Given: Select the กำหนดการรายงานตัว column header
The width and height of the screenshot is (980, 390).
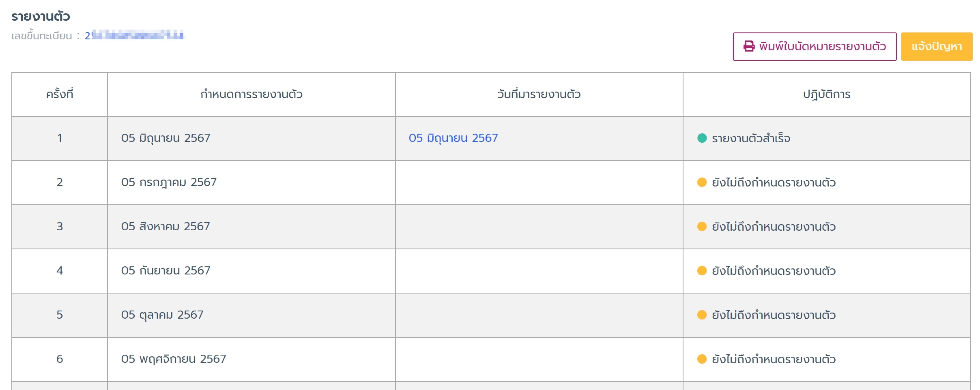Looking at the screenshot, I should pyautogui.click(x=251, y=94).
